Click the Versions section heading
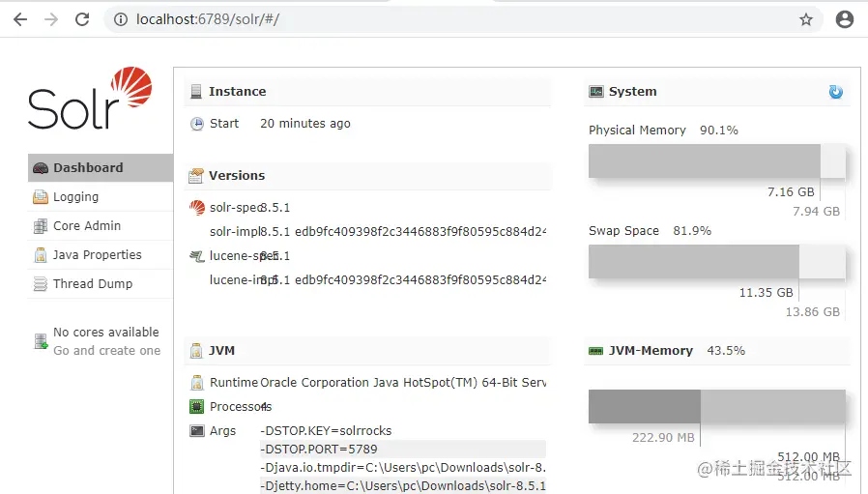The width and height of the screenshot is (868, 494). (x=237, y=176)
